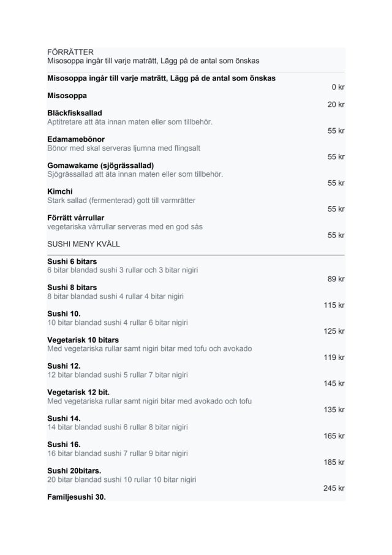The height and width of the screenshot is (555, 392).
Task: Click the FÖRRÄTTER section heading
Action: (x=70, y=52)
